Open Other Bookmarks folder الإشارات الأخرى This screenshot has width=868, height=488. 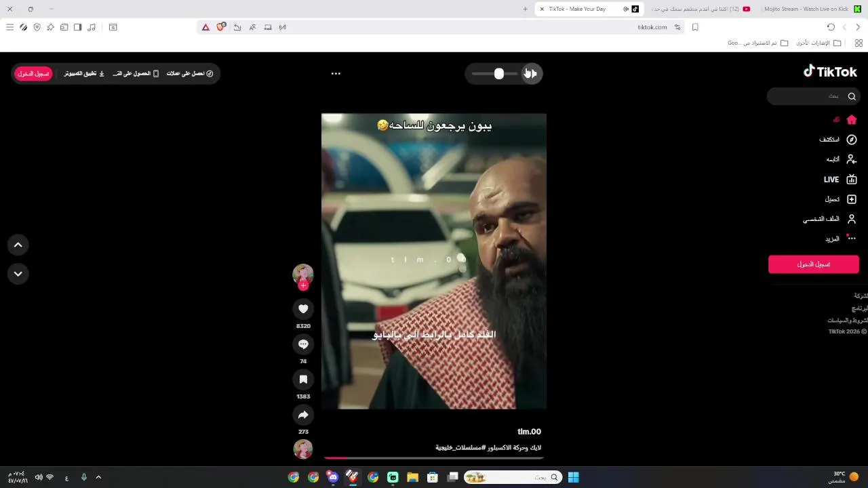pos(818,43)
